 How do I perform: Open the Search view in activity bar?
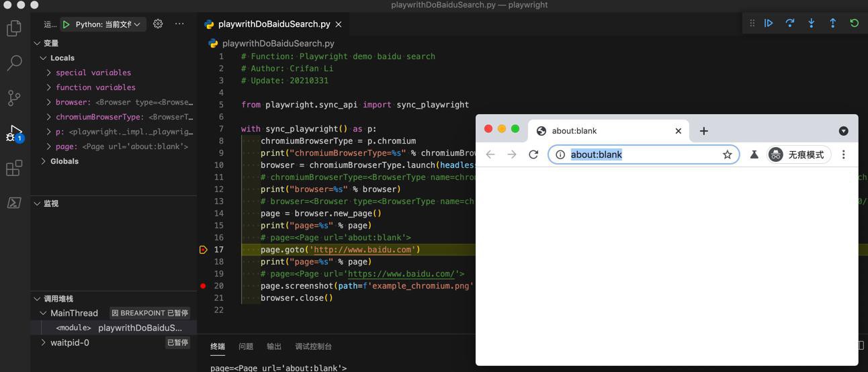click(14, 63)
